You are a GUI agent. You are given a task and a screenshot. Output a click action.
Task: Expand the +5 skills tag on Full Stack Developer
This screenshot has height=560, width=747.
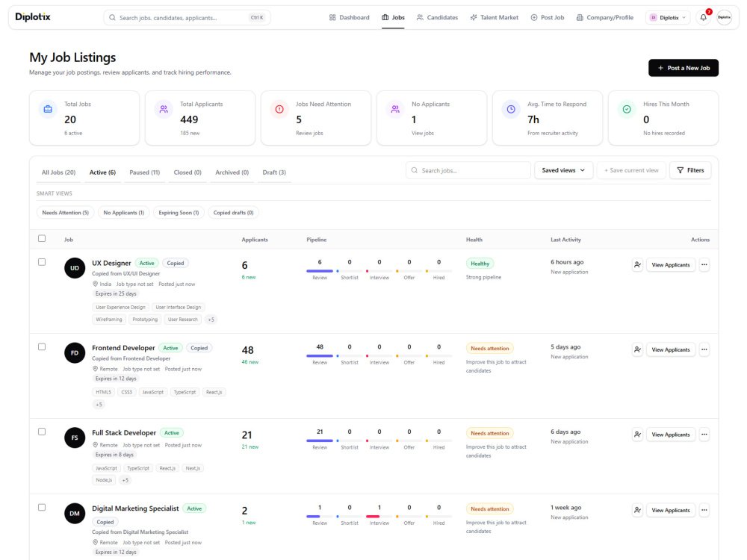click(125, 480)
